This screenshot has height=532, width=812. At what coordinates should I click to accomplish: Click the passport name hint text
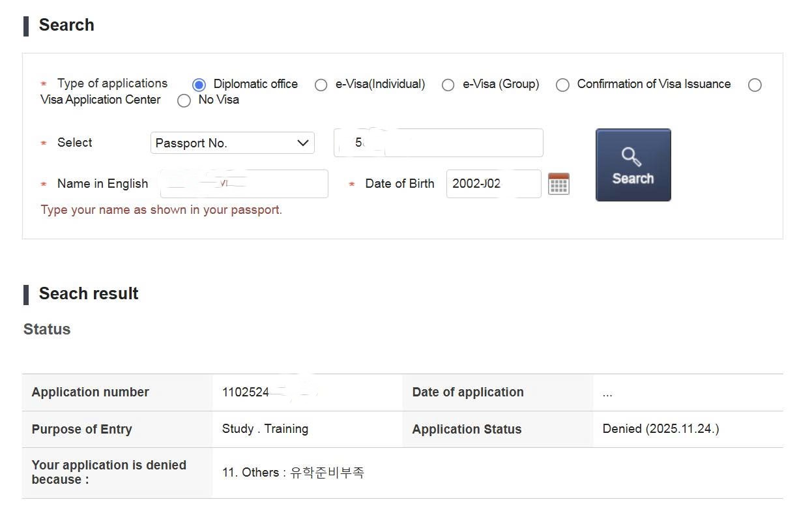point(162,210)
